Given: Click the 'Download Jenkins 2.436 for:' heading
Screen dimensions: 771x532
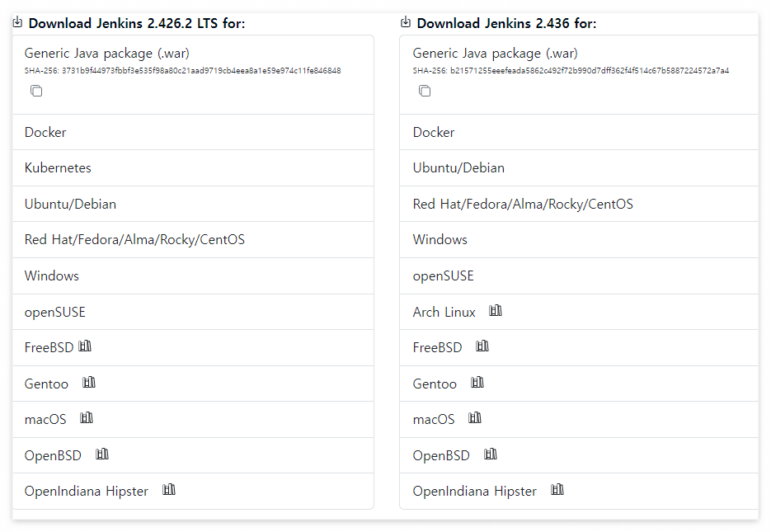Looking at the screenshot, I should pyautogui.click(x=506, y=23).
